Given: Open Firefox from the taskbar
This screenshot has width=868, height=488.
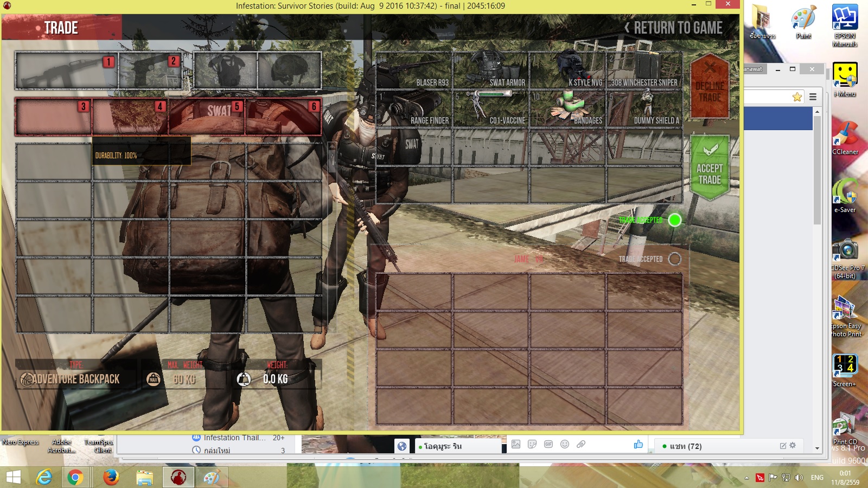Looking at the screenshot, I should click(111, 477).
